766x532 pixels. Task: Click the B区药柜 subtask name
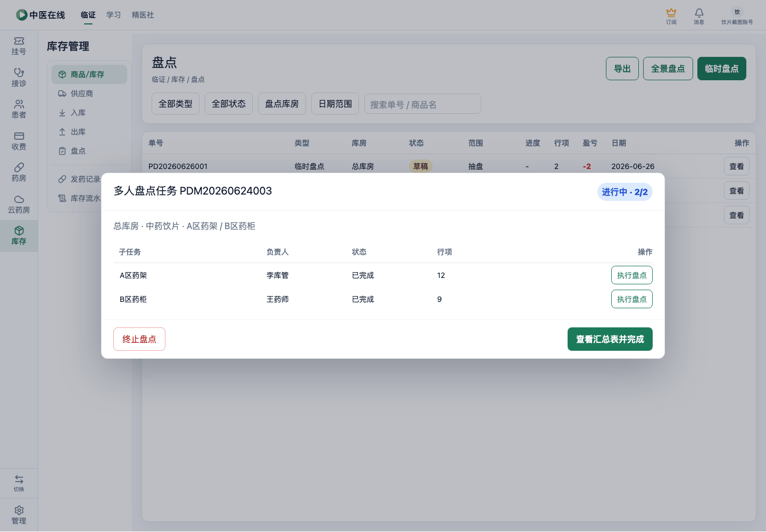pos(134,299)
